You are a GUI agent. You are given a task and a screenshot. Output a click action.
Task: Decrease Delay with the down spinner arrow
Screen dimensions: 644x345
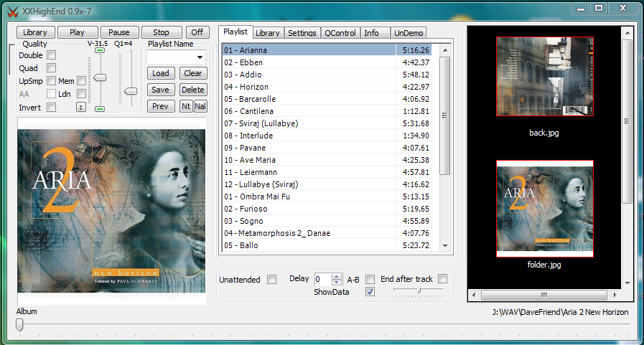(x=337, y=282)
